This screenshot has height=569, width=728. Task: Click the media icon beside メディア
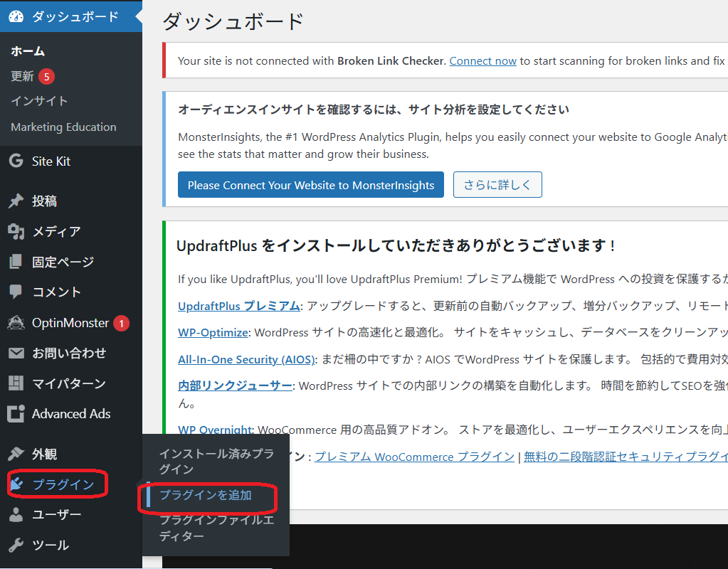[x=16, y=232]
